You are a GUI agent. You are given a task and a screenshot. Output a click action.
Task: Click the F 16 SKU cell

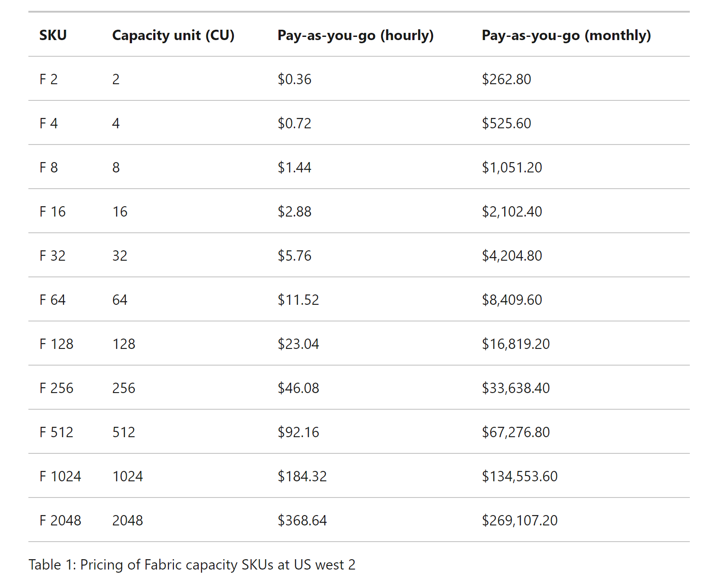52,212
